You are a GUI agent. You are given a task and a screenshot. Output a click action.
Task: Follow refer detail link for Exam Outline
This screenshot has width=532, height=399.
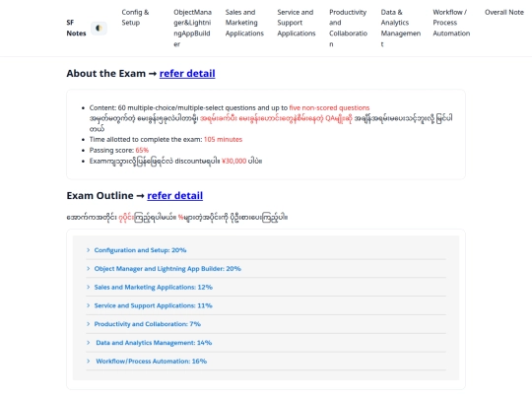[x=175, y=195]
